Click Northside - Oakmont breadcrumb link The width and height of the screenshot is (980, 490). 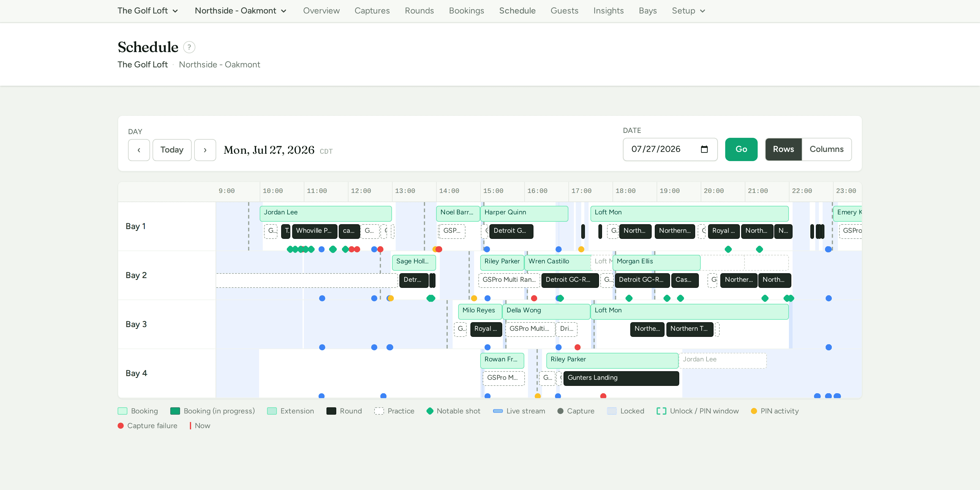220,65
